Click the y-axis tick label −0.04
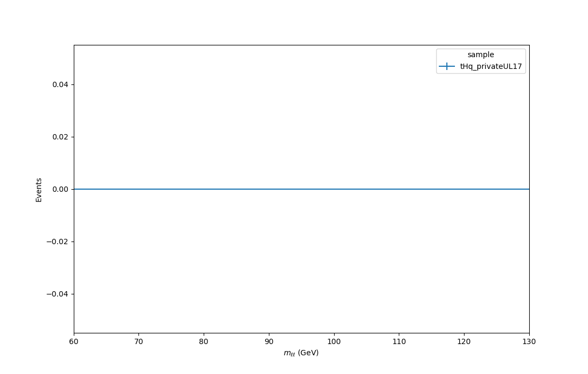The image size is (588, 374). (57, 294)
